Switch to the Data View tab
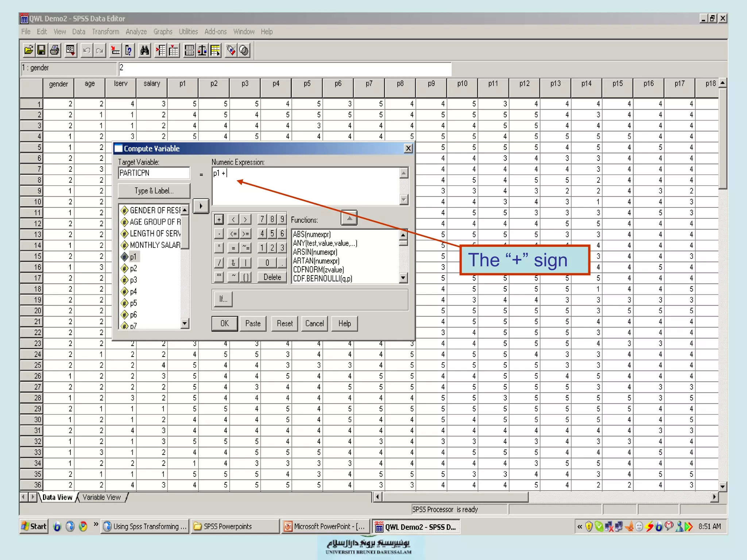 57,497
